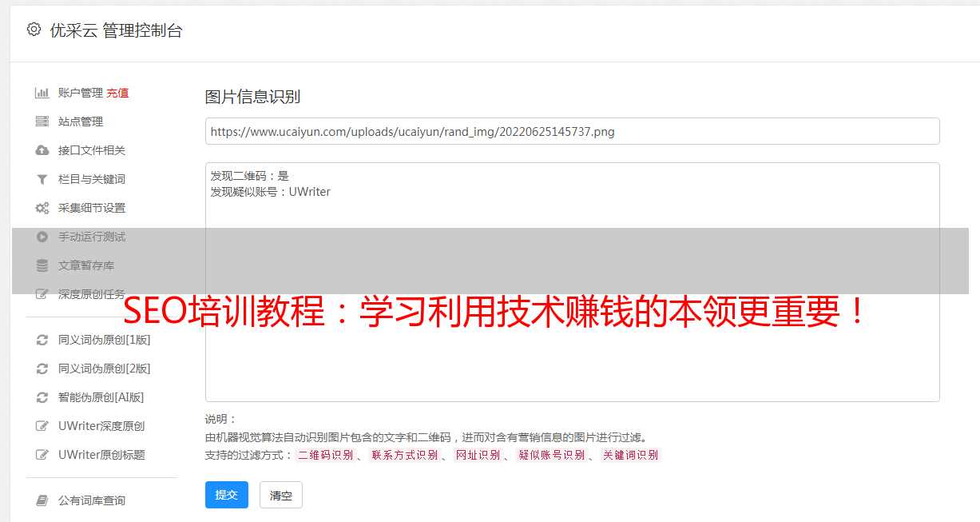Click the 关键词识别 tag
This screenshot has height=522, width=980.
click(x=631, y=455)
